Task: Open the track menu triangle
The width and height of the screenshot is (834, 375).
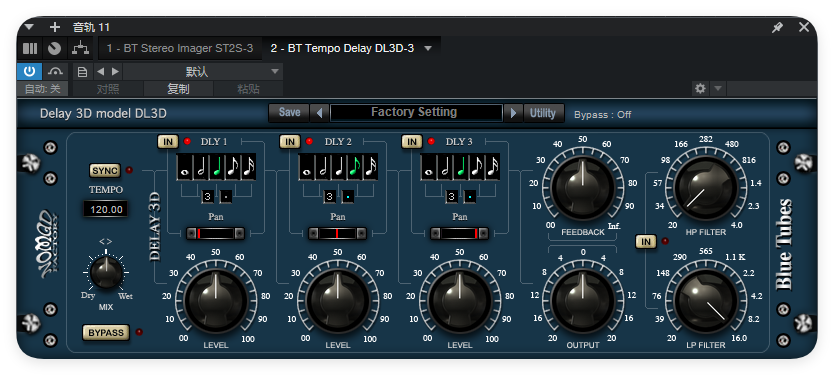Action: (29, 27)
